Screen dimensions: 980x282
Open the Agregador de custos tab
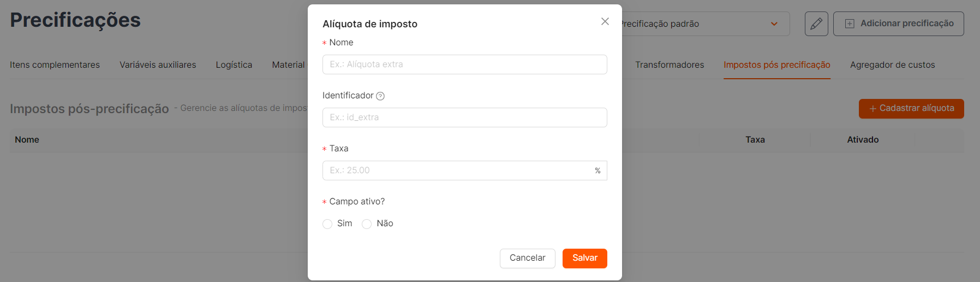[x=892, y=65]
